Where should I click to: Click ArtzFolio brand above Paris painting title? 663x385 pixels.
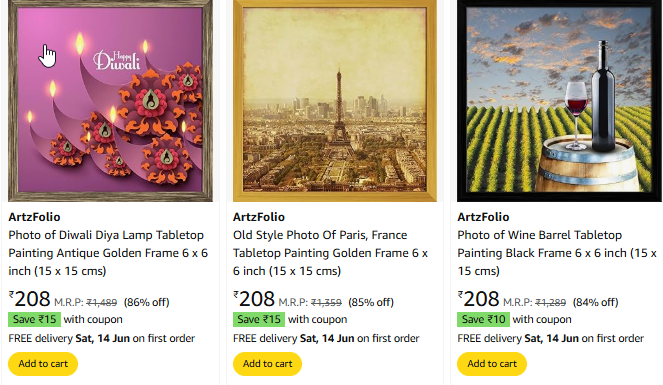click(x=259, y=217)
